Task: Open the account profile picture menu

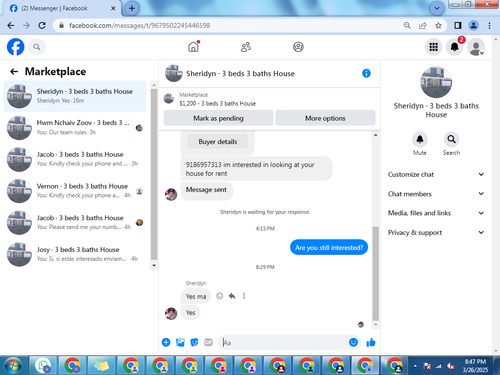Action: tap(476, 47)
